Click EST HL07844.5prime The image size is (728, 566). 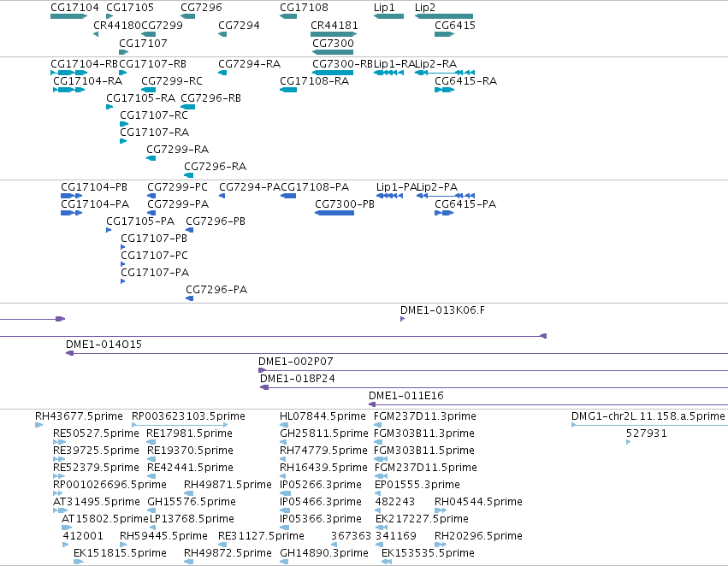tap(284, 425)
